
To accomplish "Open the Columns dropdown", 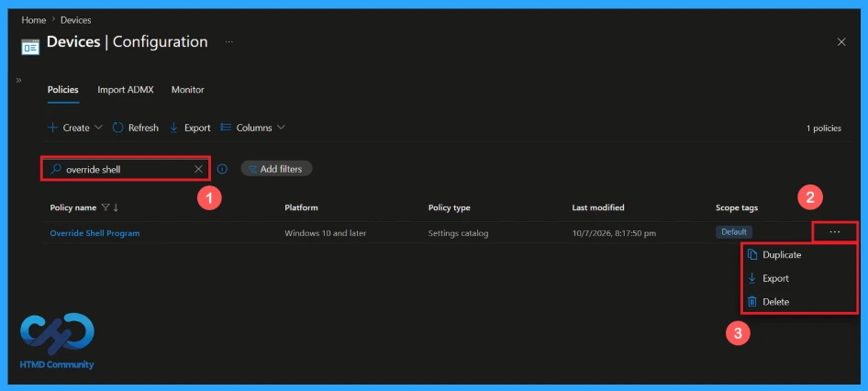I will 253,128.
